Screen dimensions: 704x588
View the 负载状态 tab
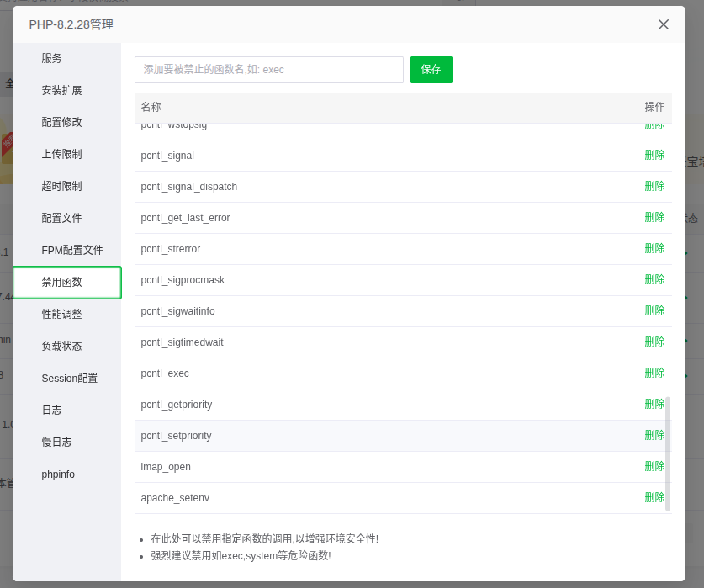62,346
